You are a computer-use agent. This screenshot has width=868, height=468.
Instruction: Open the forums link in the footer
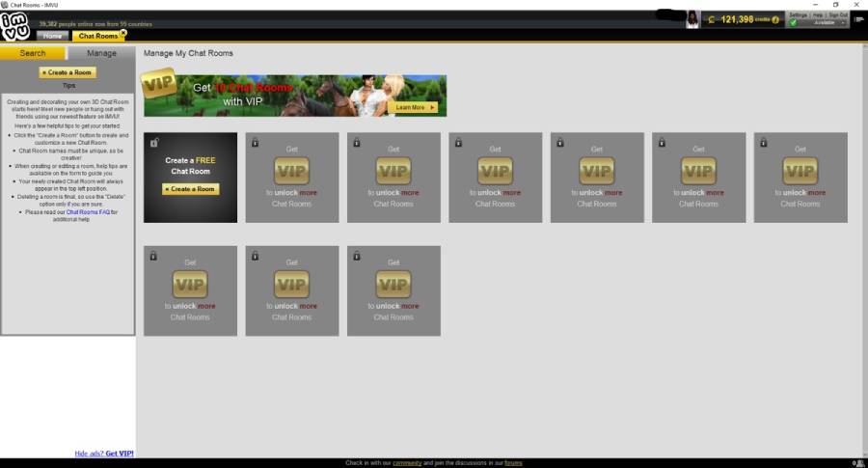513,463
